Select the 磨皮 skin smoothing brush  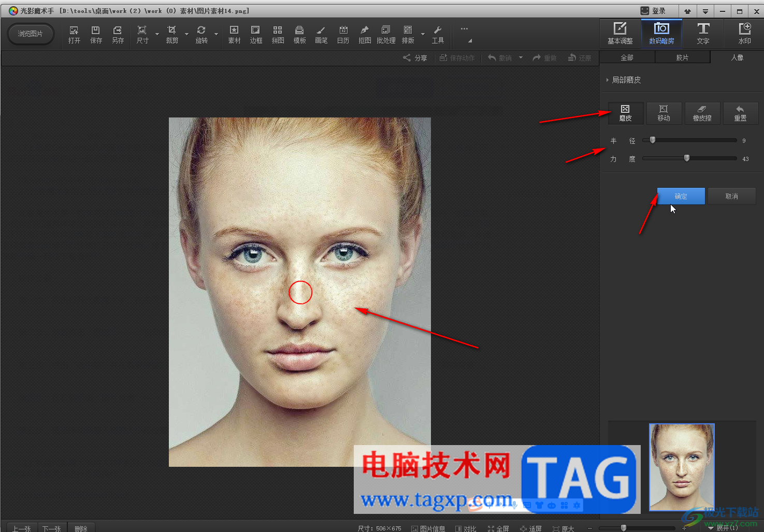626,113
